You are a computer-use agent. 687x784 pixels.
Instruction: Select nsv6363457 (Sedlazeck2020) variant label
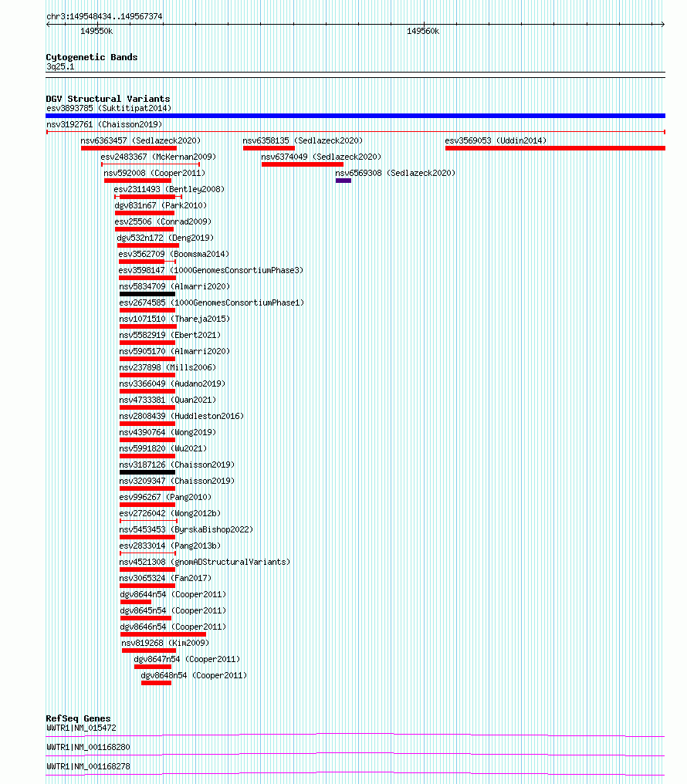click(140, 140)
